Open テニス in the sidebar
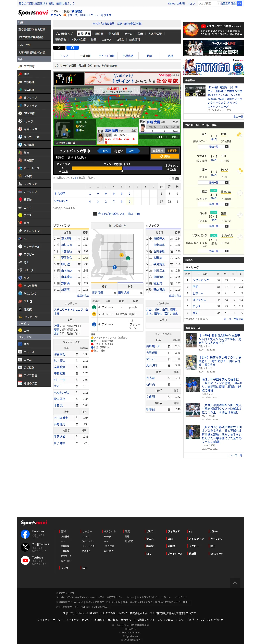 coord(34,215)
